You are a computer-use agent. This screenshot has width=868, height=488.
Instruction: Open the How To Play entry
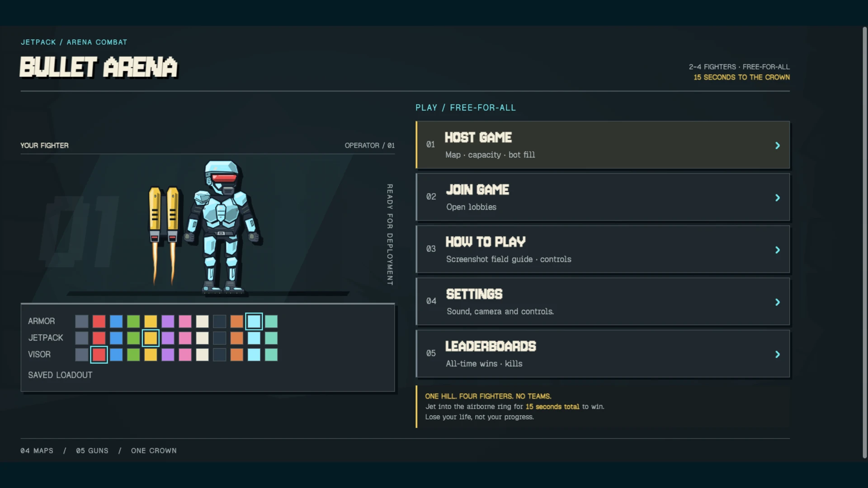click(603, 249)
